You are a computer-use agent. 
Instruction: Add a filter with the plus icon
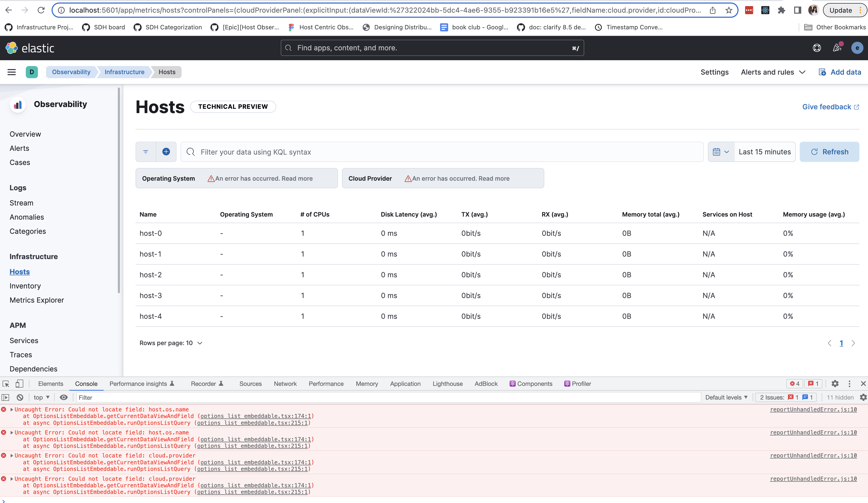pyautogui.click(x=166, y=152)
